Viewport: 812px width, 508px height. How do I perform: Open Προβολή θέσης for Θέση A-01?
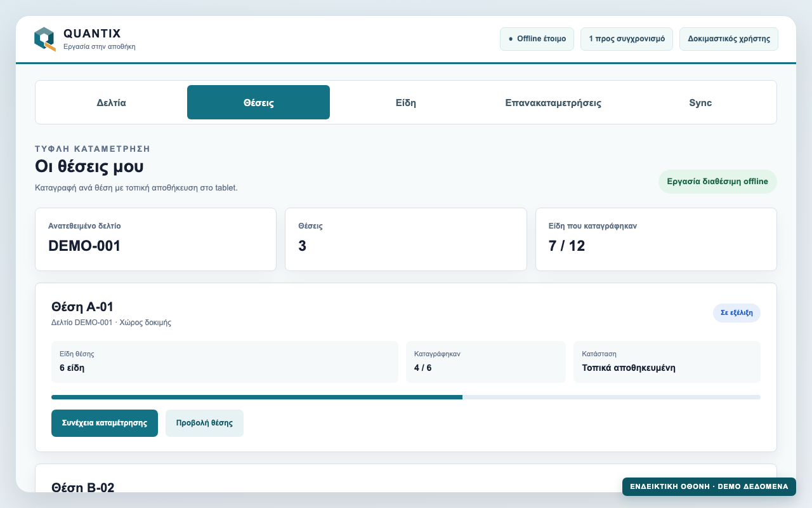(x=204, y=423)
